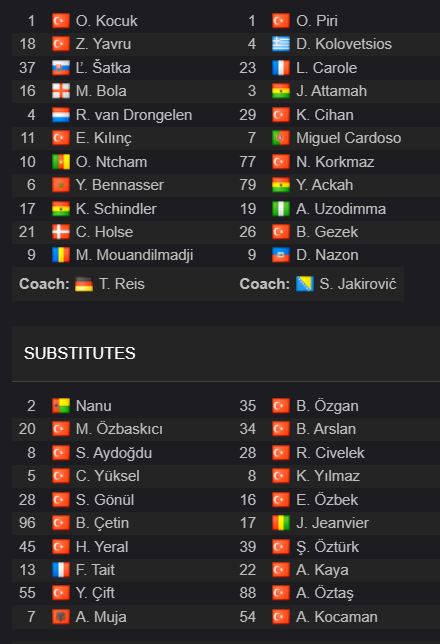Image resolution: width=440 pixels, height=644 pixels.
Task: Click the German flag next to coach T. Reis
Action: [x=84, y=284]
